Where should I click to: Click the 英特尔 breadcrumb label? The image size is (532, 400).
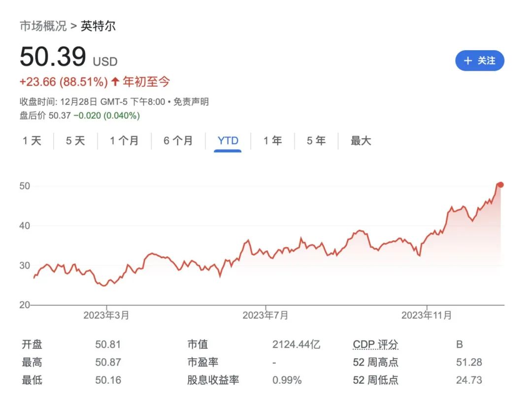point(100,26)
